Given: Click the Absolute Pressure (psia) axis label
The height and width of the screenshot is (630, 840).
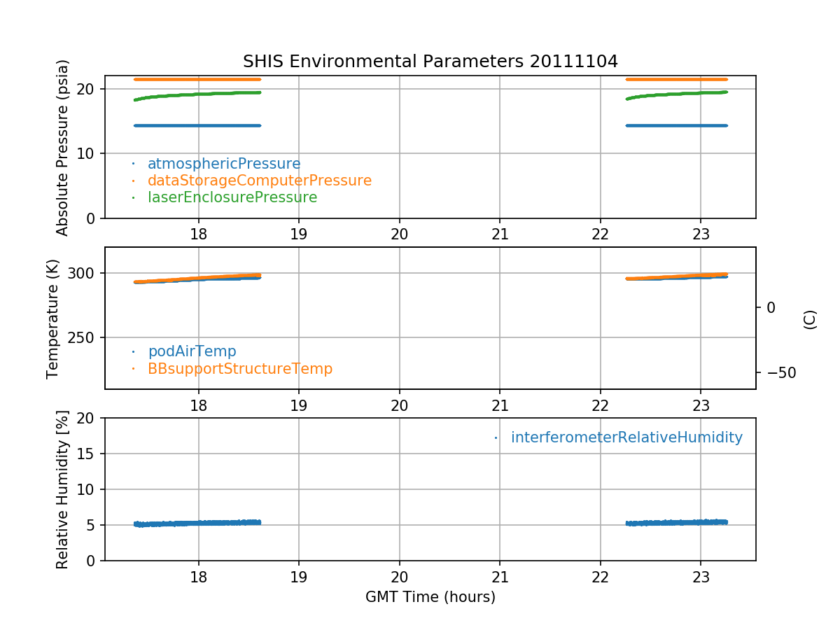Looking at the screenshot, I should 63,147.
